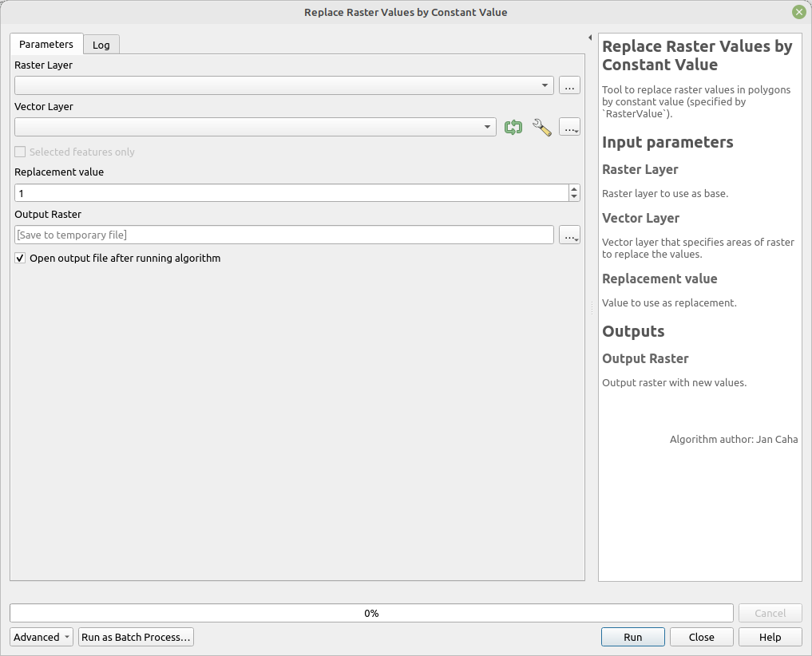812x656 pixels.
Task: Decrement the Replacement value with the down arrow
Action: point(573,196)
